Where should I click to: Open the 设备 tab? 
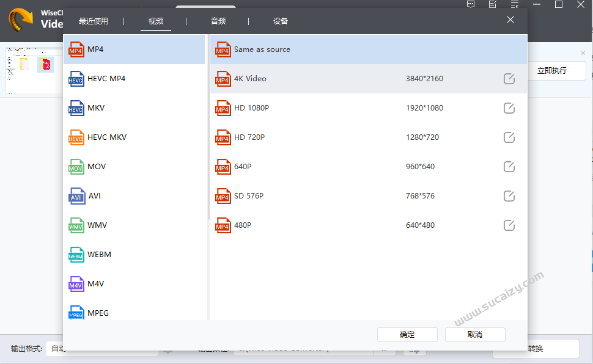pos(281,21)
